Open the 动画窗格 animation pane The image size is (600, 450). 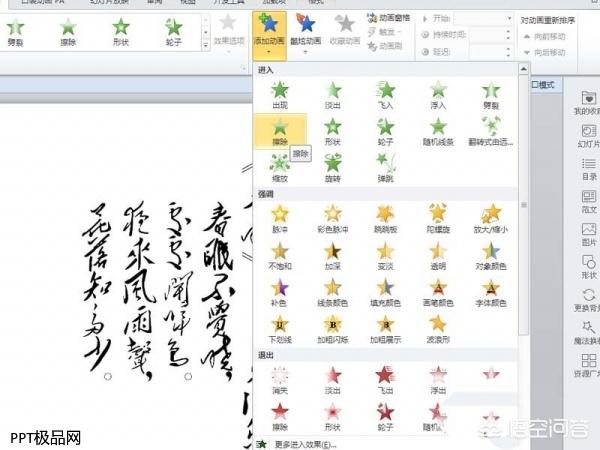389,18
